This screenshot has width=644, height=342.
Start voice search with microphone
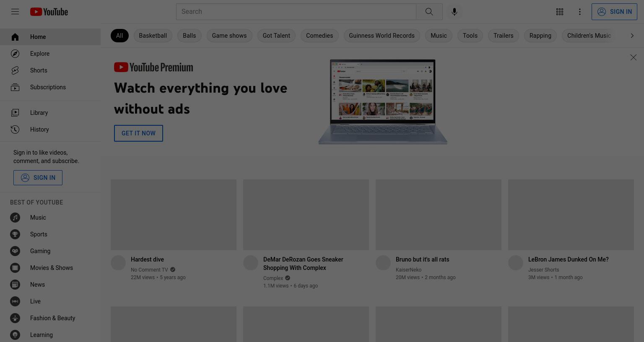coord(454,12)
